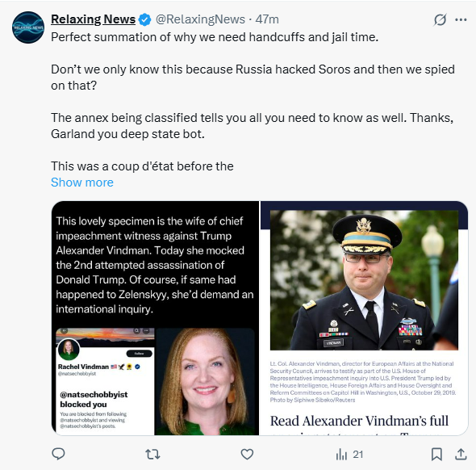Open the Relaxing News profile avatar

tap(28, 27)
